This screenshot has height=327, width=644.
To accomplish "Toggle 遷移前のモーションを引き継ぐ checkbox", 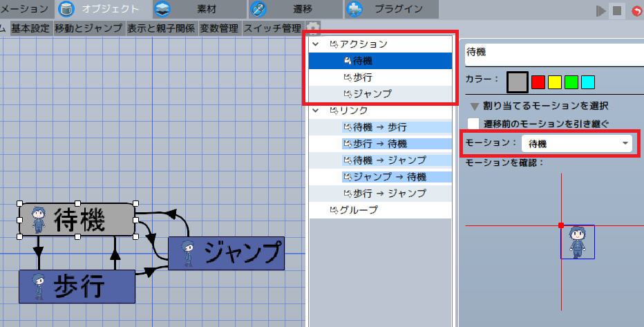I will click(x=473, y=123).
